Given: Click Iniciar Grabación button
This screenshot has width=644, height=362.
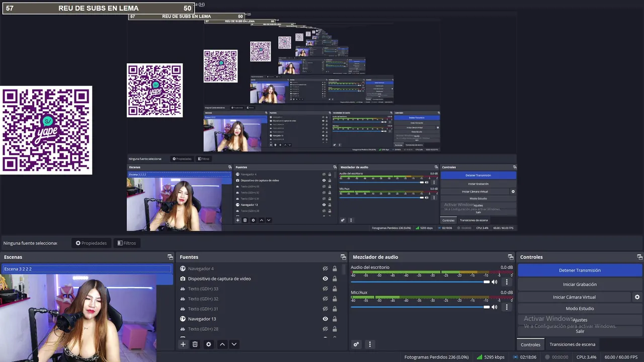Looking at the screenshot, I should pyautogui.click(x=580, y=284).
